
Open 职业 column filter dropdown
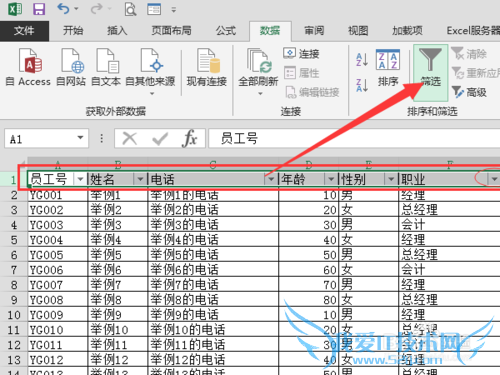click(x=494, y=179)
